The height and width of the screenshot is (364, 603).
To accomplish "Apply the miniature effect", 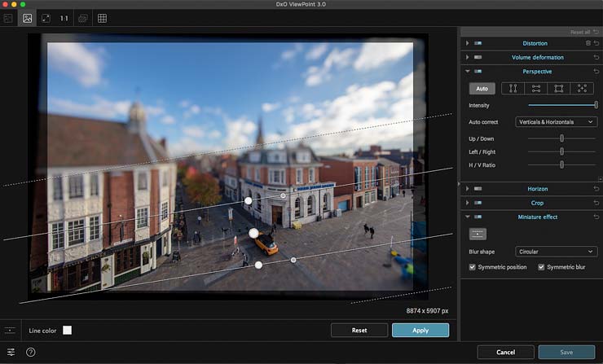I will 420,330.
